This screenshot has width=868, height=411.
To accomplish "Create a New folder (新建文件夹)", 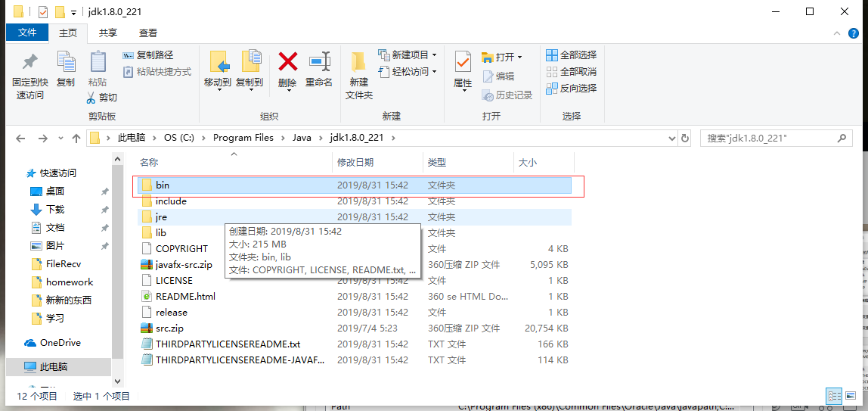I will tap(358, 75).
